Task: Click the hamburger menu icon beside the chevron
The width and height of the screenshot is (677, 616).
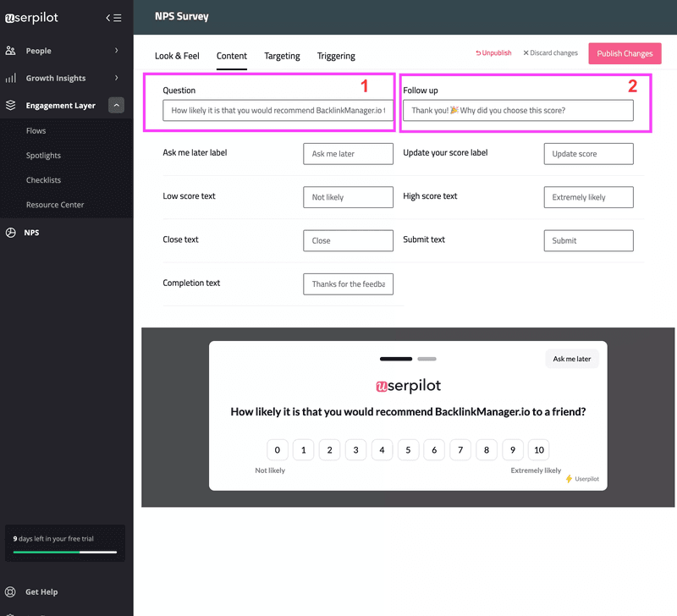Action: tap(118, 17)
